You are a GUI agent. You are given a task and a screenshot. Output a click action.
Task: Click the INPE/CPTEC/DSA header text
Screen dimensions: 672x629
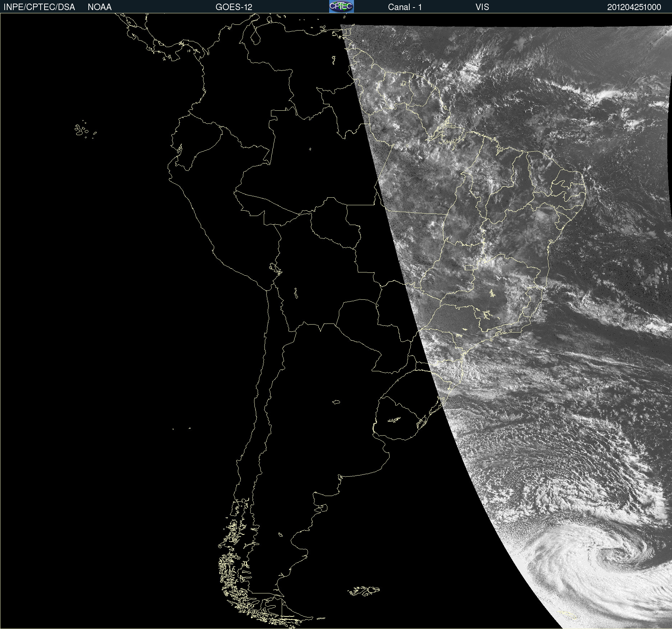pos(39,7)
